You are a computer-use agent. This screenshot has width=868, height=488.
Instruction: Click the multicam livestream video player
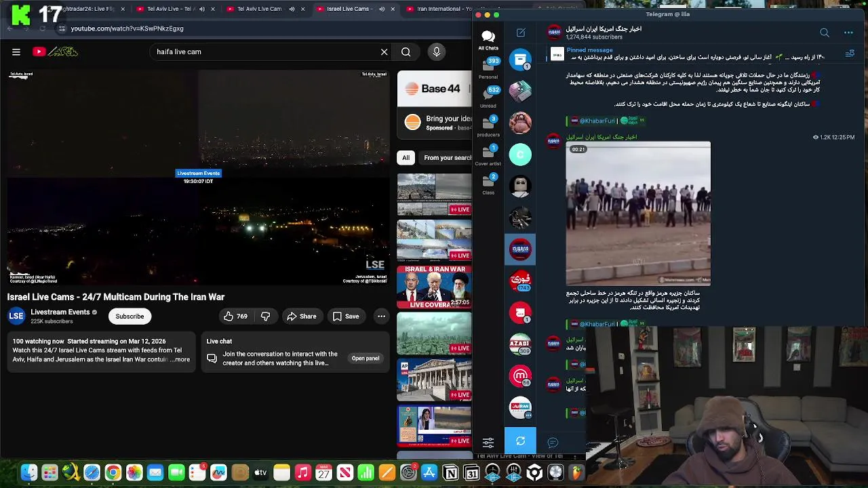pos(197,178)
